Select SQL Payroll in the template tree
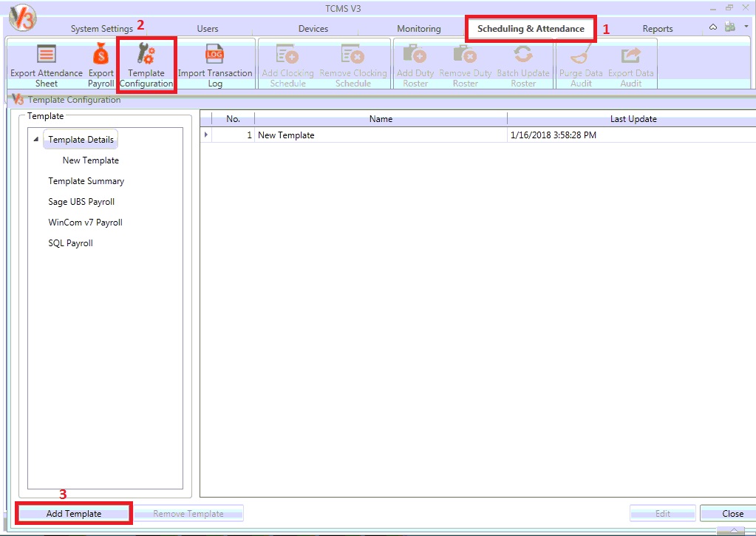 (x=70, y=243)
